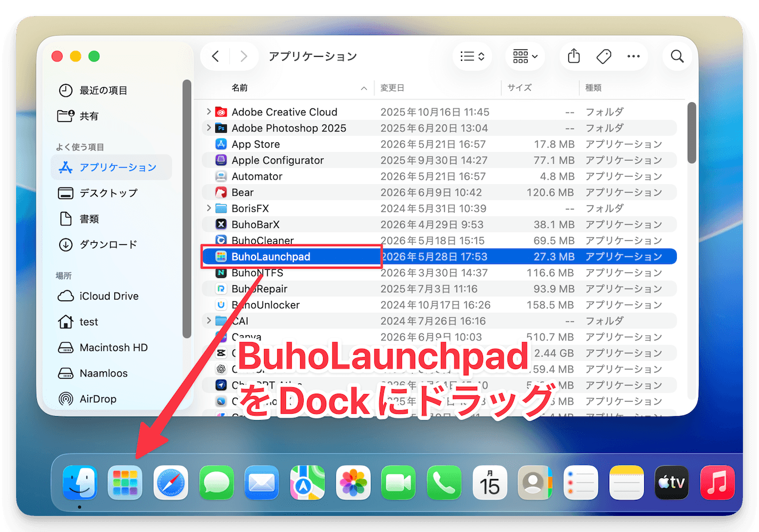Click the sidebar vertical scrollbar
The image size is (759, 532).
tap(186, 209)
